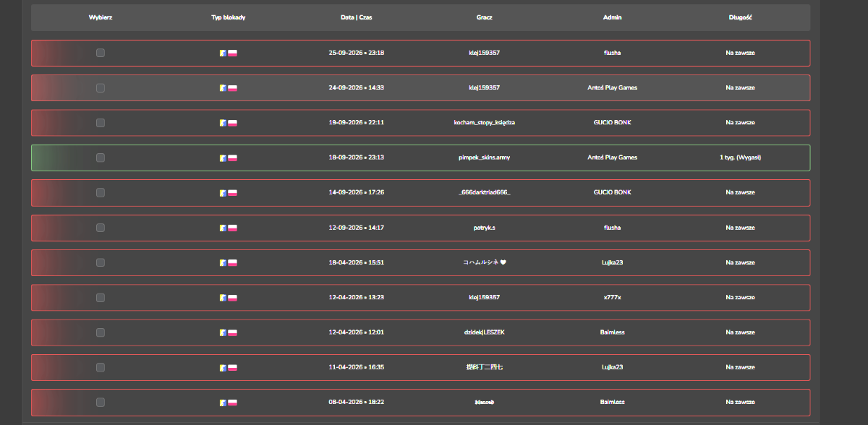This screenshot has height=425, width=868.
Task: Click the game icon in the 25-09-2026 ban row
Action: pyautogui.click(x=224, y=53)
